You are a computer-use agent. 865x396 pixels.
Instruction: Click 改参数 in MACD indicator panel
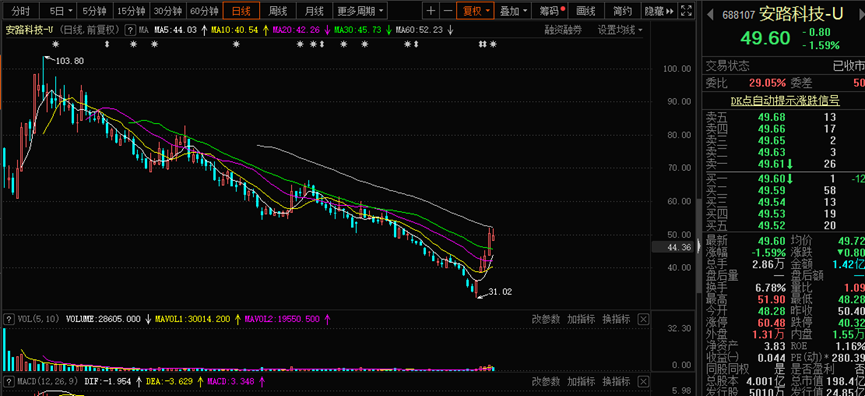[x=546, y=381]
